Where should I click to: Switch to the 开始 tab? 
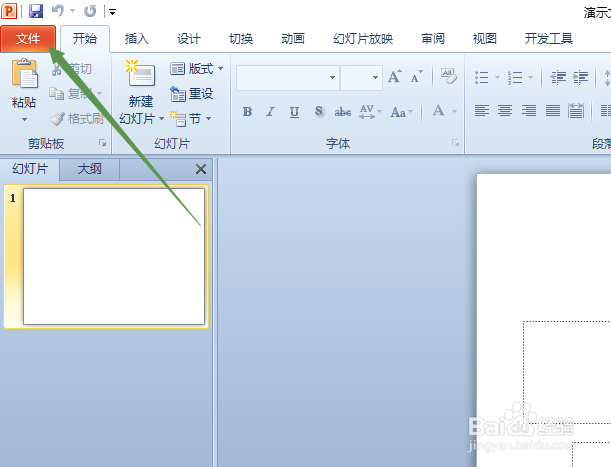pyautogui.click(x=85, y=39)
